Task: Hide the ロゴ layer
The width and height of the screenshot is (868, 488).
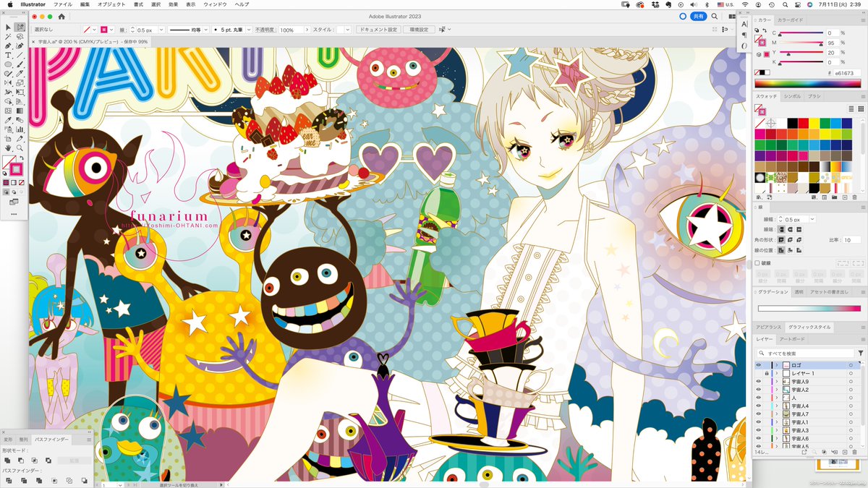Action: pos(759,365)
